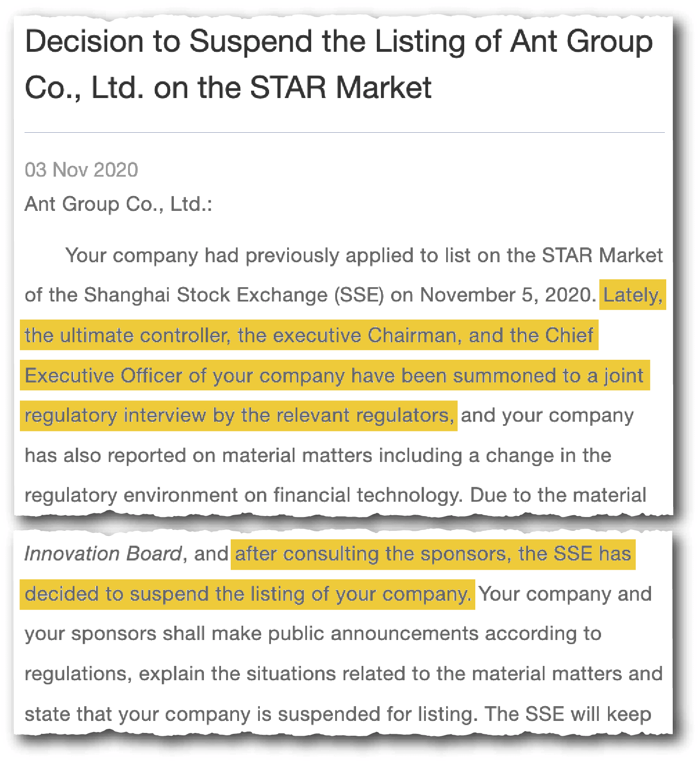
Task: Click the highlighted word 'Lately,'
Action: [x=633, y=295]
